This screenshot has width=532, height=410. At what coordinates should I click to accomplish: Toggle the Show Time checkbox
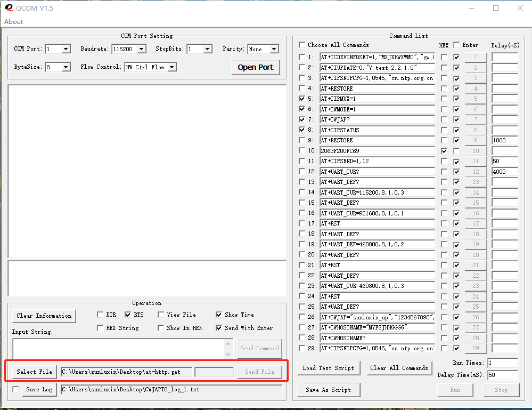(219, 315)
